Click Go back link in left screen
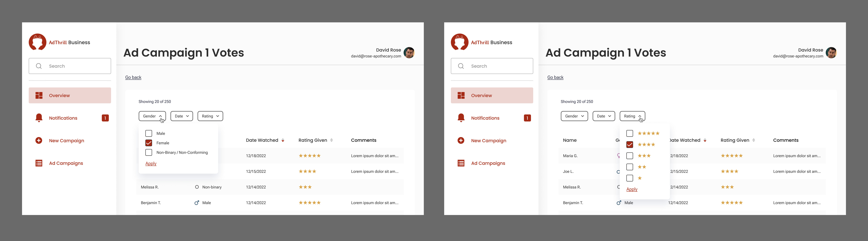 [x=133, y=77]
